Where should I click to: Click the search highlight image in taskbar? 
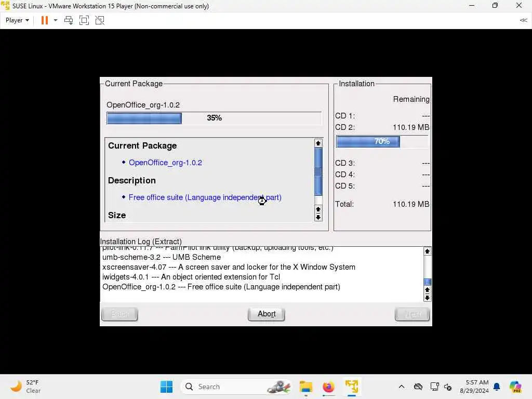point(278,387)
